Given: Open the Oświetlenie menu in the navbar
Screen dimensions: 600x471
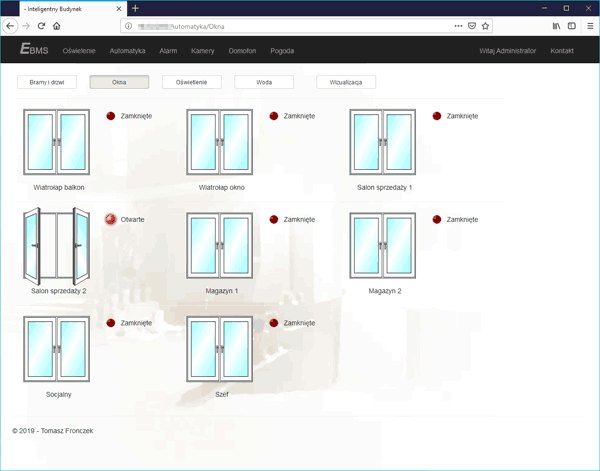Looking at the screenshot, I should click(x=78, y=50).
